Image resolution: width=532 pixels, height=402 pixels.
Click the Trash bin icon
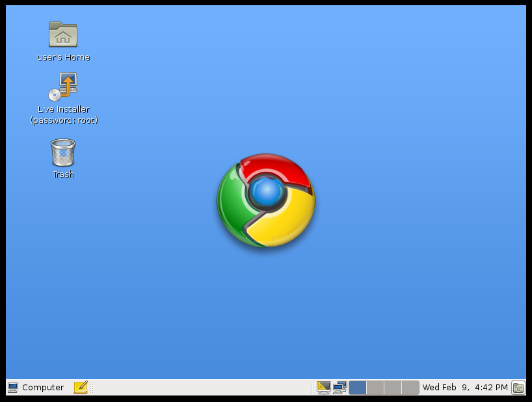tap(63, 152)
